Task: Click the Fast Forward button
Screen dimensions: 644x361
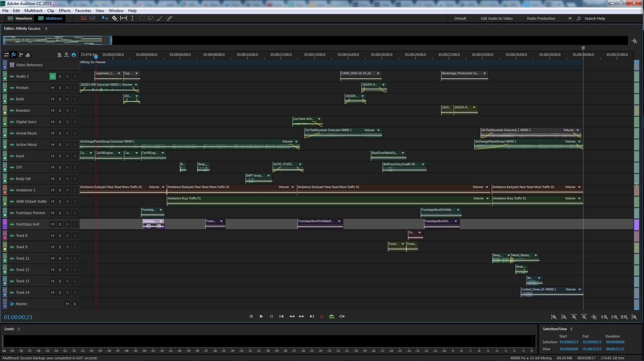Action: pyautogui.click(x=302, y=316)
